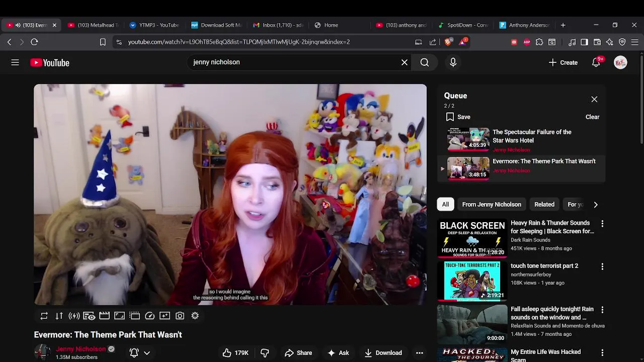644x362 pixels.
Task: Open a new browser tab
Action: [x=563, y=25]
